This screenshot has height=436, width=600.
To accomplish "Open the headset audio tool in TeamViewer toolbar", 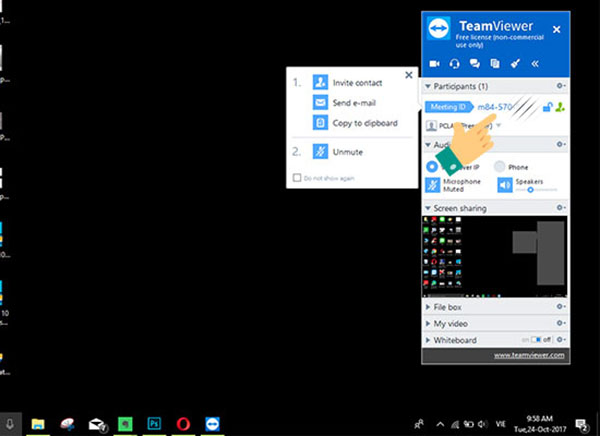I will point(455,64).
